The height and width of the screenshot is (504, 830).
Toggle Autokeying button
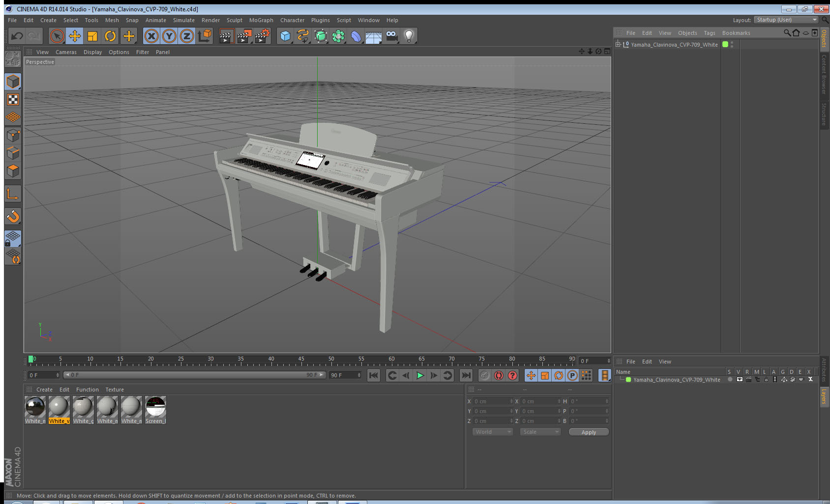tap(499, 375)
